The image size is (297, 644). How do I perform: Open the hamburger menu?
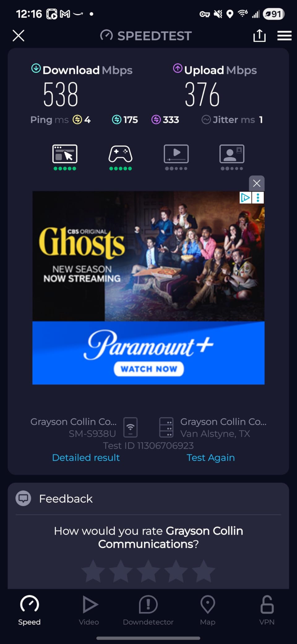click(284, 36)
